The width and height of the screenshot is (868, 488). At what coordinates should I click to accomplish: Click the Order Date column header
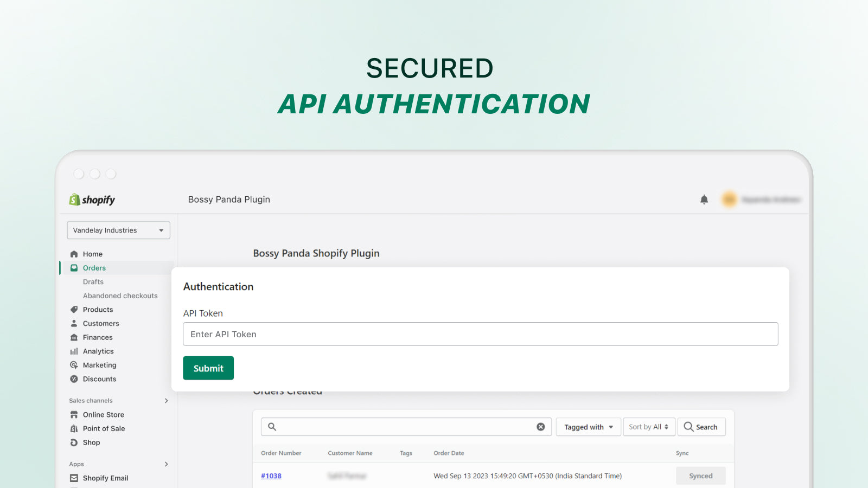(449, 453)
